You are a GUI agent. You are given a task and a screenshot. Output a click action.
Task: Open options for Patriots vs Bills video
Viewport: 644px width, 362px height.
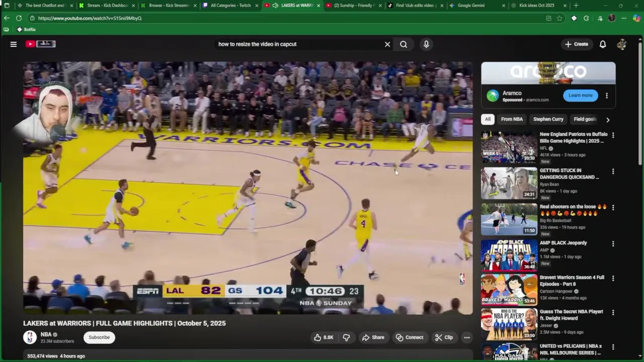coord(613,135)
